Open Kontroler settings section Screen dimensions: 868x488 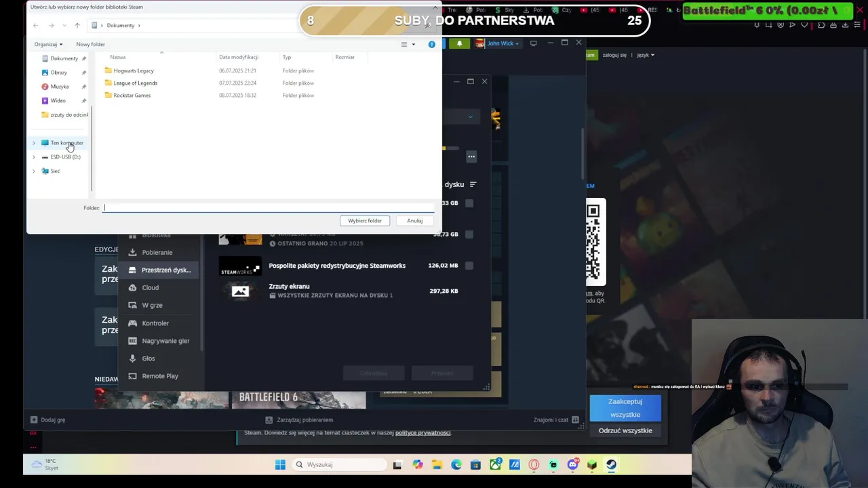pyautogui.click(x=155, y=323)
